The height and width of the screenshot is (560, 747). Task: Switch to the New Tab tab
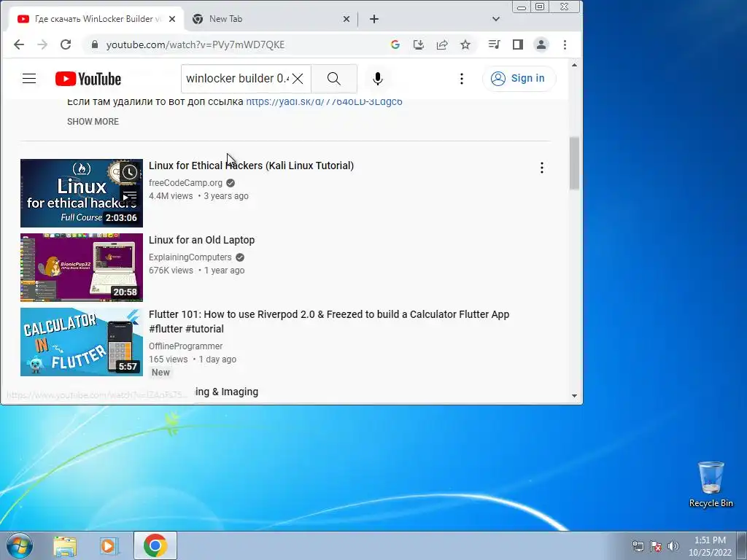[x=271, y=19]
